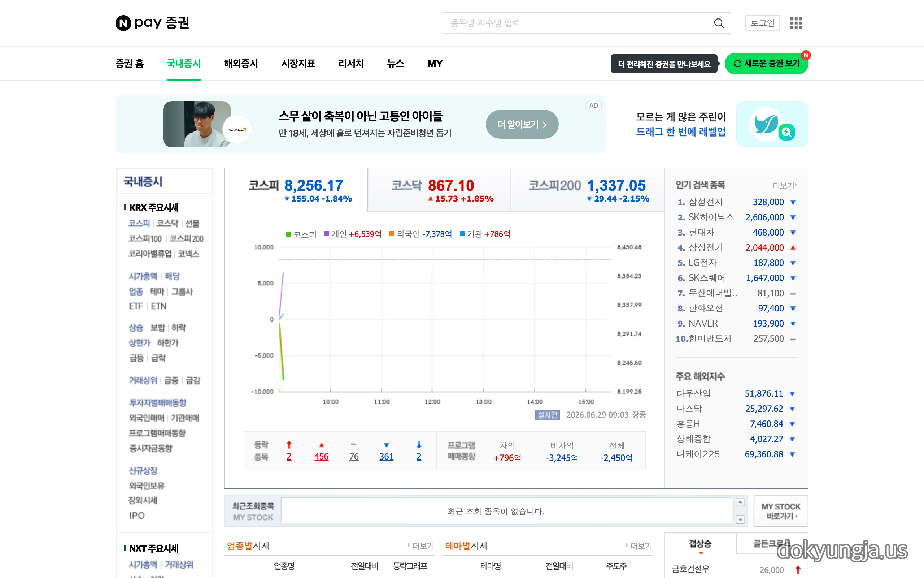Click the purple 개인 legend swatch
Image resolution: width=924 pixels, height=578 pixels.
coord(327,234)
